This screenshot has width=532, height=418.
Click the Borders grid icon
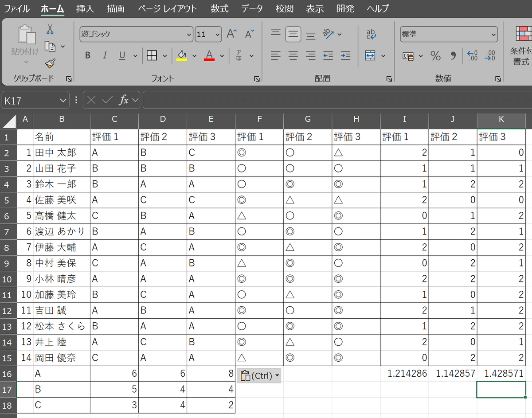point(152,55)
